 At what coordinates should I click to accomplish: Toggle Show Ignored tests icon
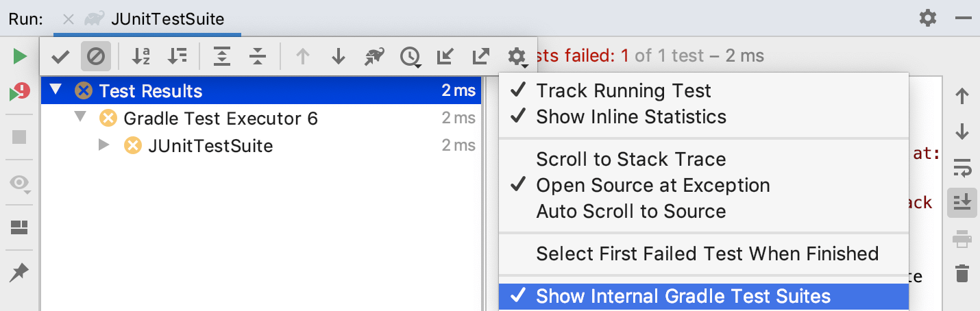coord(96,56)
